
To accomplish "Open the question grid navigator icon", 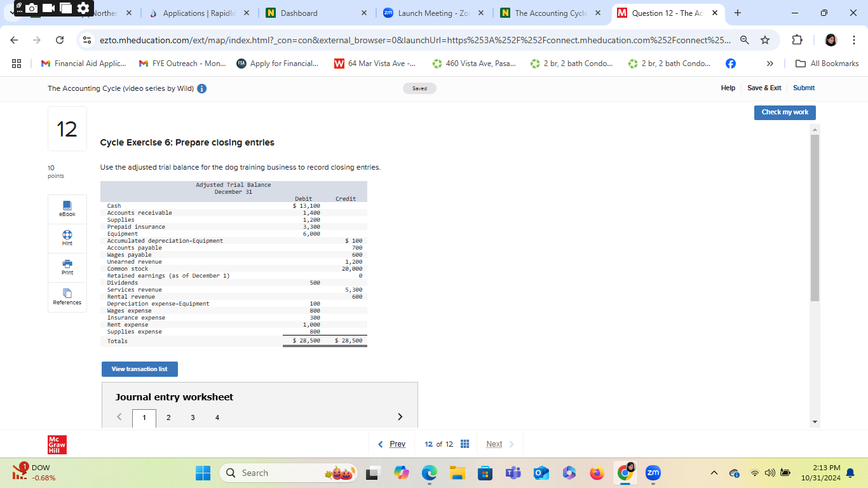I will pyautogui.click(x=465, y=444).
